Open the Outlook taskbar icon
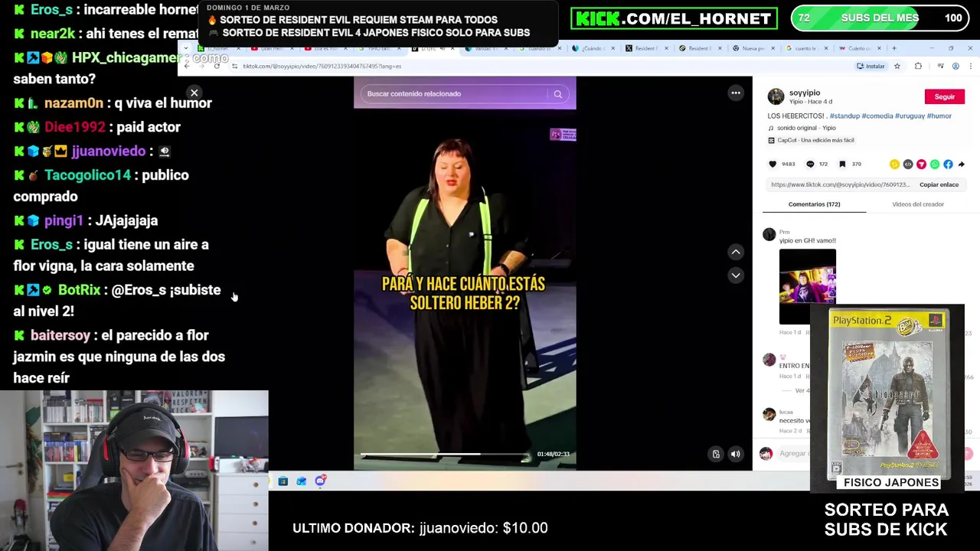This screenshot has height=551, width=980. [x=302, y=481]
